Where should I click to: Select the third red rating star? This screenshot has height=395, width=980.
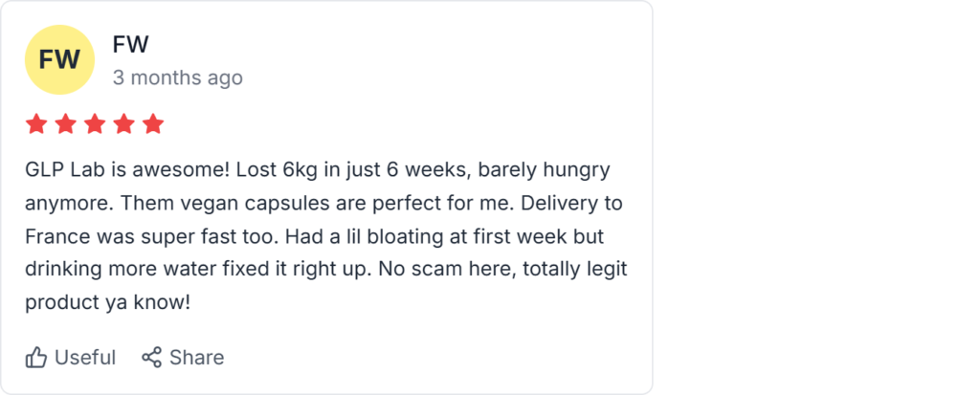click(x=95, y=124)
